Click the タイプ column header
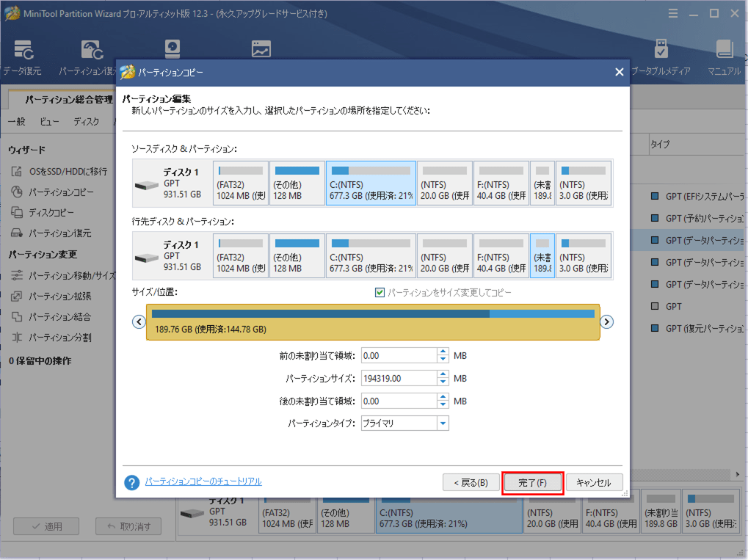 click(x=697, y=144)
